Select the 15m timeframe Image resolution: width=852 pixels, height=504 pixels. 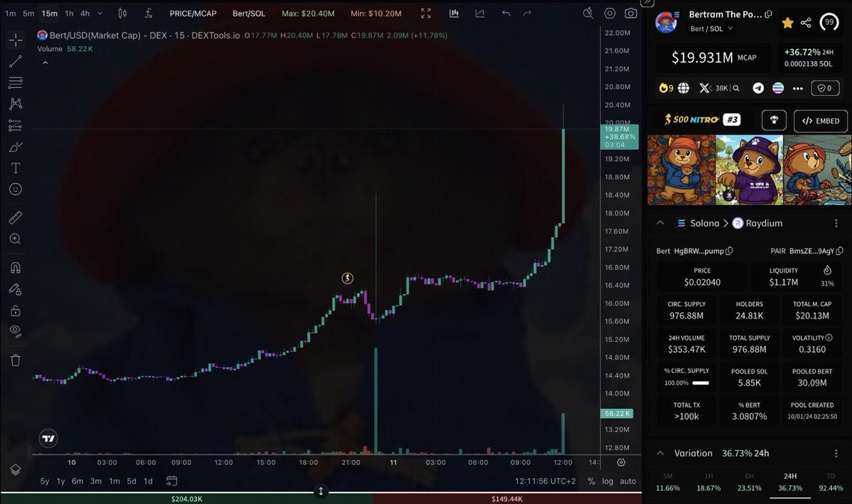click(x=49, y=13)
